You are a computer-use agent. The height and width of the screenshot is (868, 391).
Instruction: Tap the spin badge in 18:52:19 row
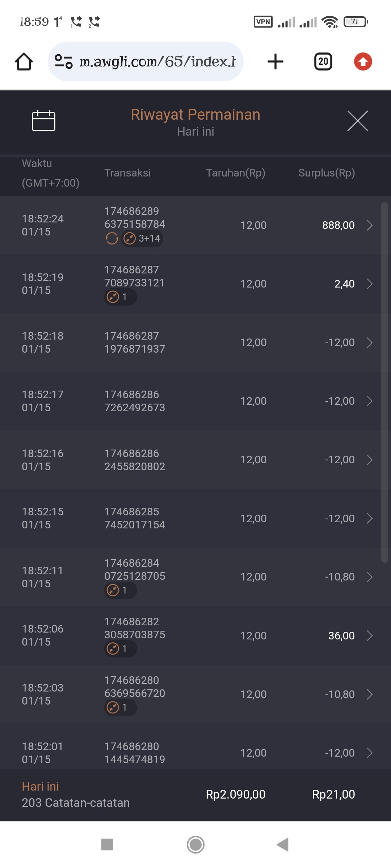tap(120, 297)
